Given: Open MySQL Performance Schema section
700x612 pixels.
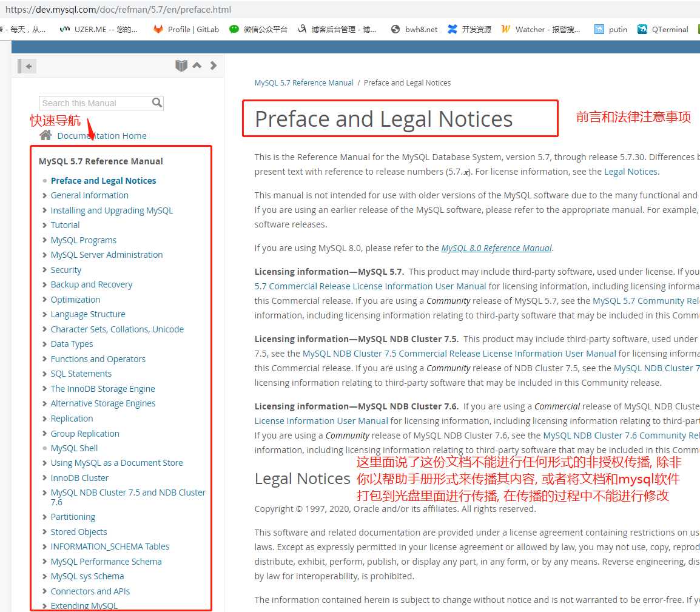Looking at the screenshot, I should 106,562.
